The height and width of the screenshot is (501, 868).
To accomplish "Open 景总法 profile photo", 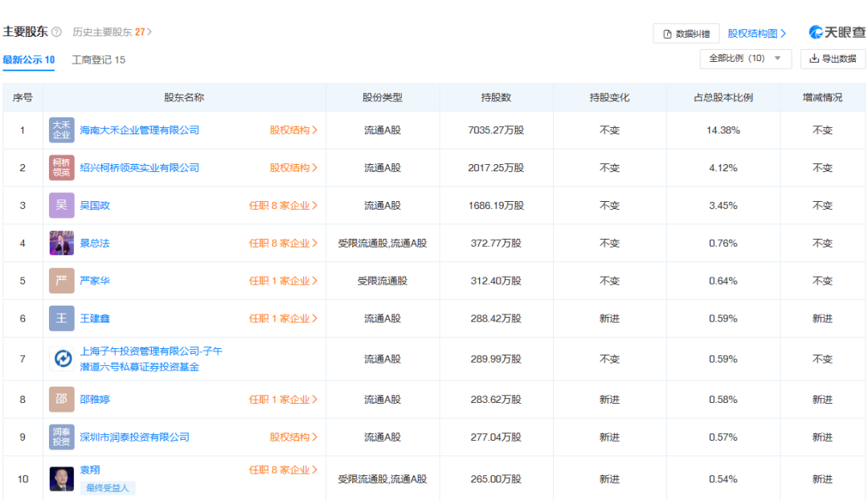I will pyautogui.click(x=62, y=243).
